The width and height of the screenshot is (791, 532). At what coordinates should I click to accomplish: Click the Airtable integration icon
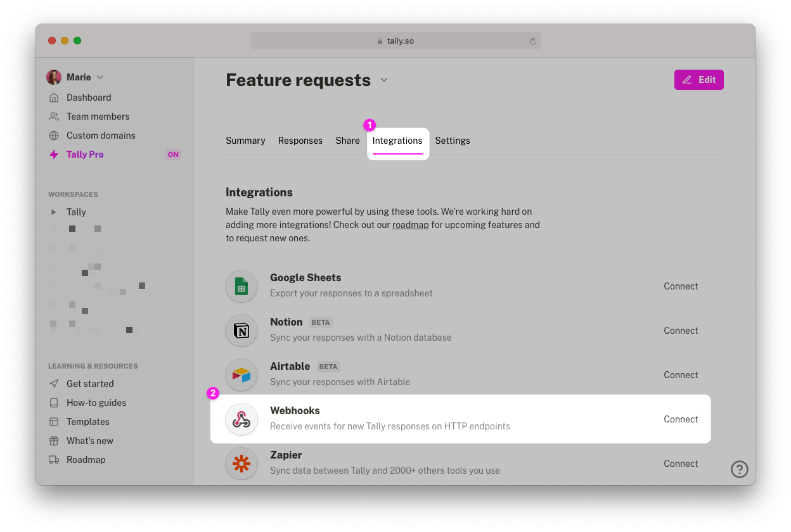[x=241, y=375]
